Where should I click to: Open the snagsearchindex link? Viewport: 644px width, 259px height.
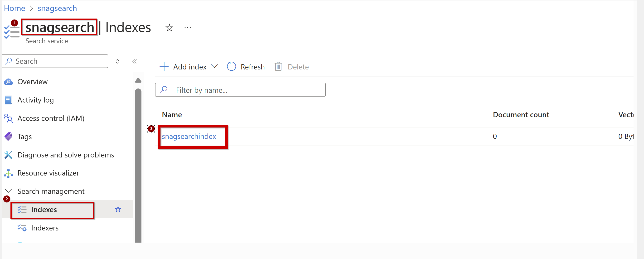coord(189,136)
